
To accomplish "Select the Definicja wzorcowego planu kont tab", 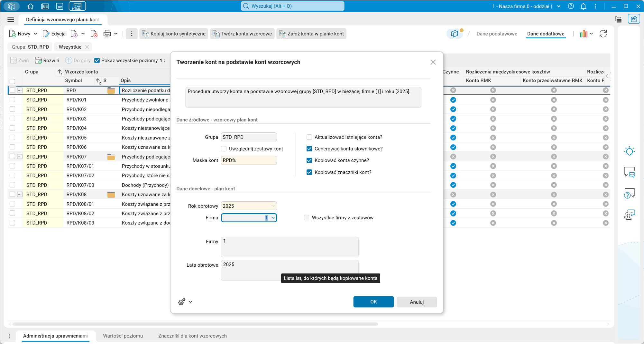I will (x=63, y=20).
